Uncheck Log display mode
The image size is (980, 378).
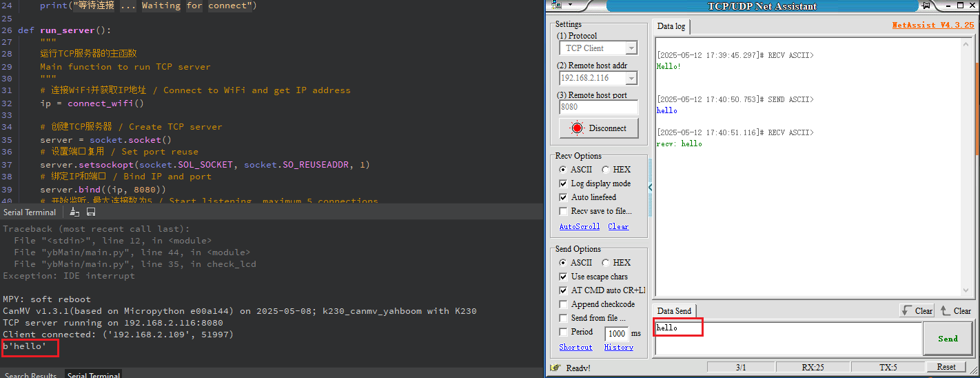[564, 183]
